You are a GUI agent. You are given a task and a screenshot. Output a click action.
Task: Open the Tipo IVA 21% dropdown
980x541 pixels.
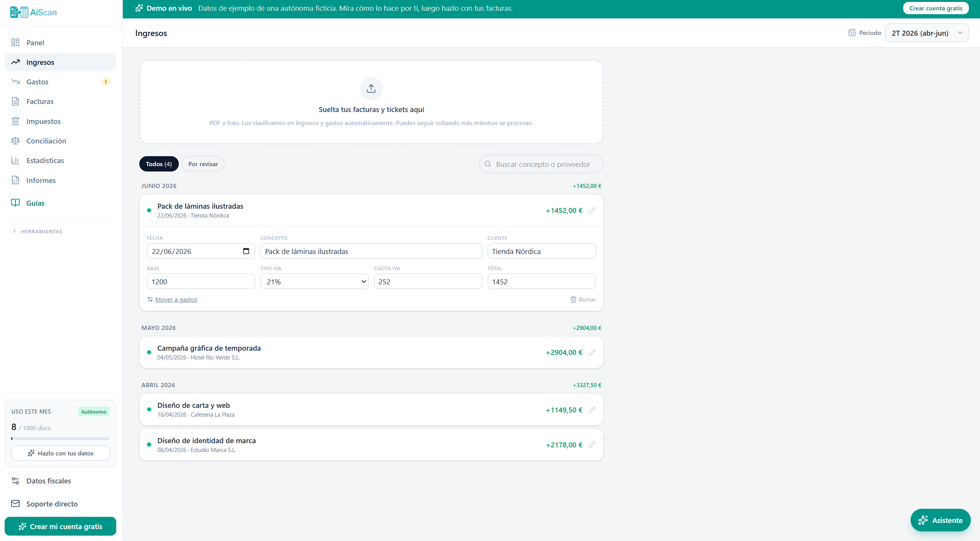click(314, 281)
